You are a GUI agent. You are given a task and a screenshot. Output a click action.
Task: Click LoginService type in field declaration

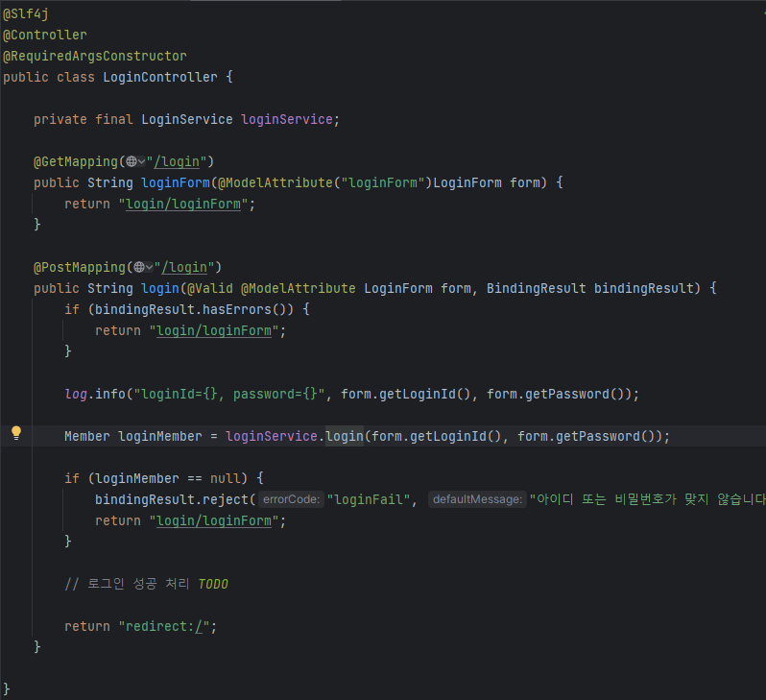tap(187, 119)
